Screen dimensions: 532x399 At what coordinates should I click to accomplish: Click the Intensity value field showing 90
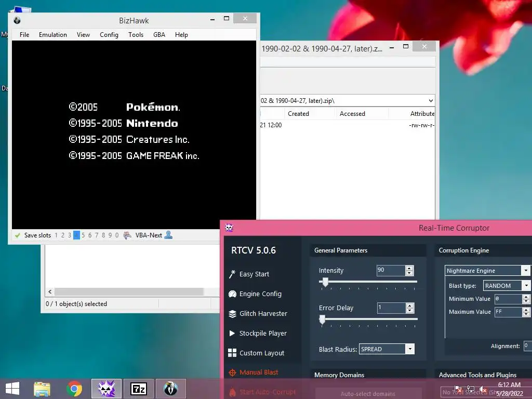391,270
